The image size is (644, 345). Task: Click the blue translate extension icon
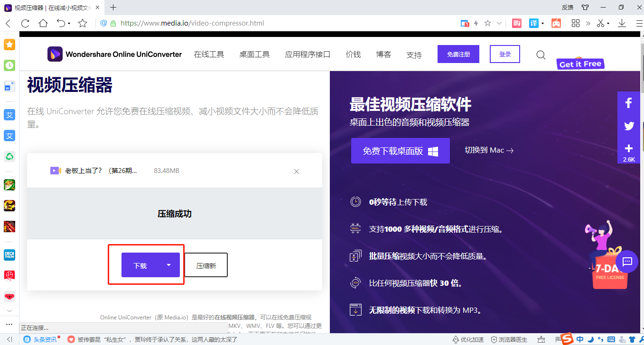pyautogui.click(x=534, y=23)
